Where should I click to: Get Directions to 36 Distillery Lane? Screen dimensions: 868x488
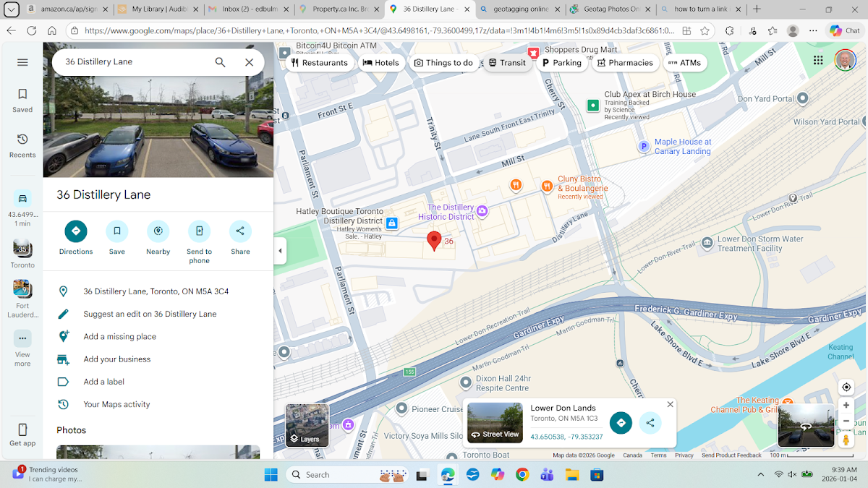click(x=76, y=238)
